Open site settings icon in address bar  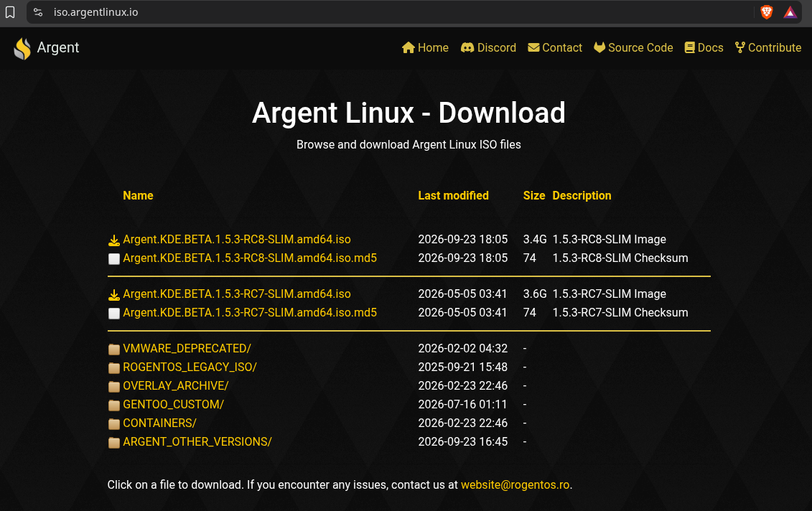[38, 12]
